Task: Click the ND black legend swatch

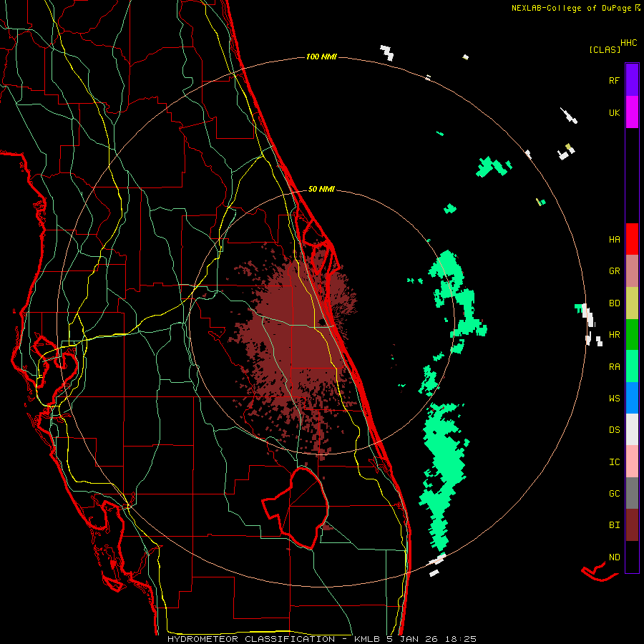Action: point(632,557)
